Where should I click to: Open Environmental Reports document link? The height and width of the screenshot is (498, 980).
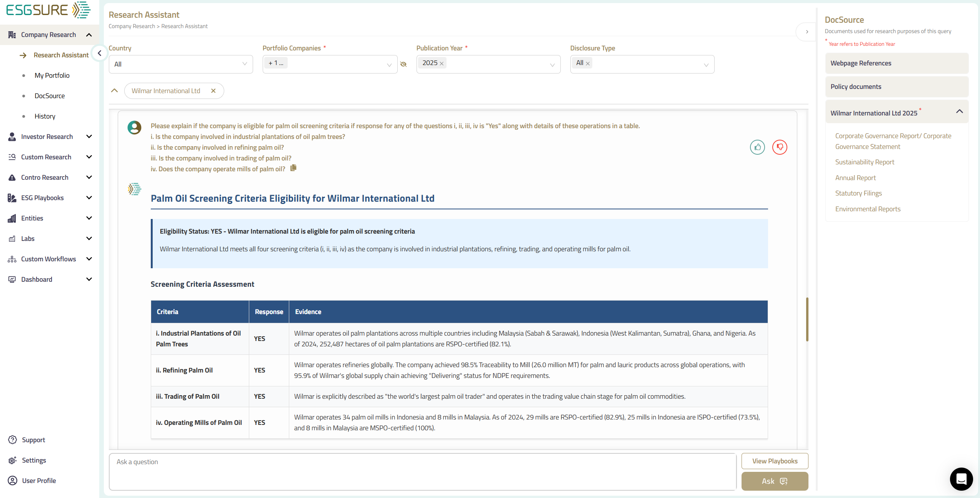pyautogui.click(x=868, y=209)
